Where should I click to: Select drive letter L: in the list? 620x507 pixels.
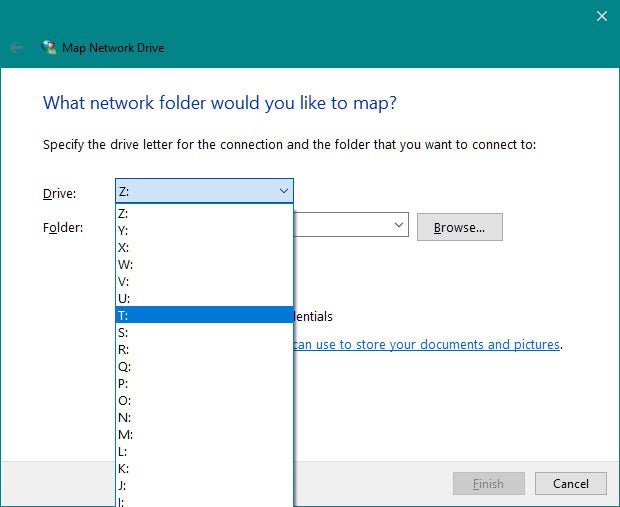pyautogui.click(x=204, y=451)
